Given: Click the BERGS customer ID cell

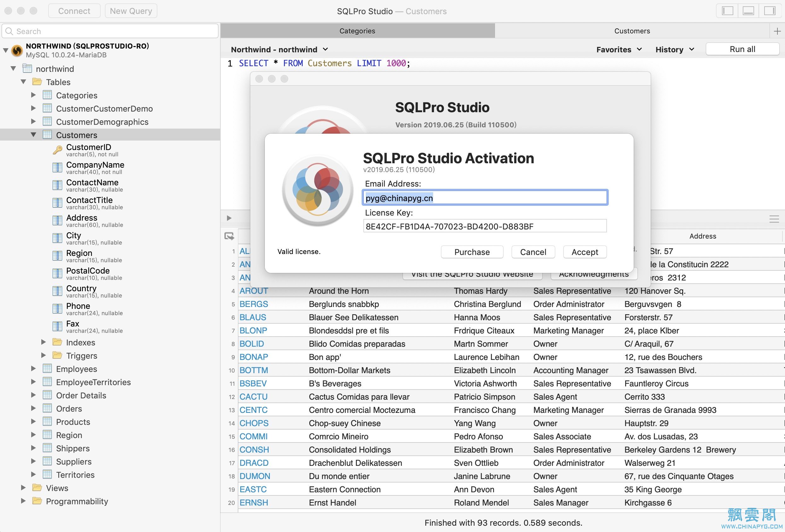Looking at the screenshot, I should click(x=254, y=304).
